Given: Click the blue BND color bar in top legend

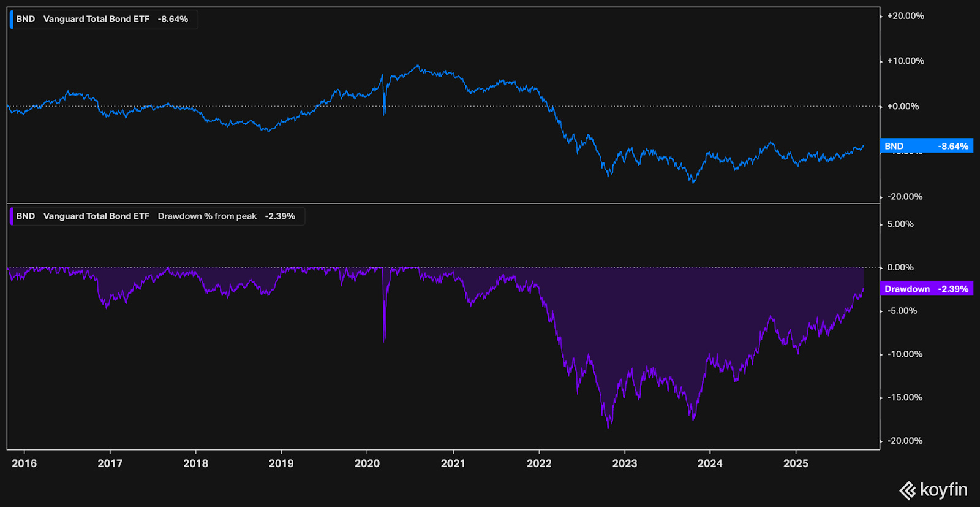Looking at the screenshot, I should click(x=11, y=19).
